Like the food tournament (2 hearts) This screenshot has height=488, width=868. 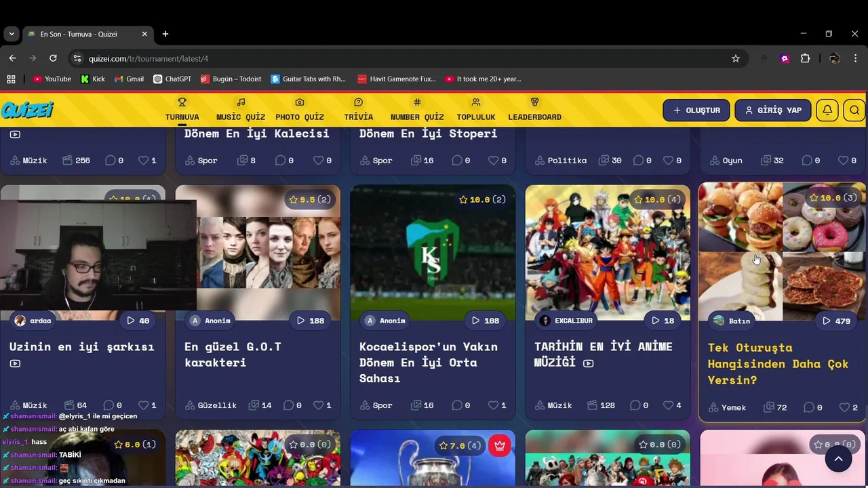848,407
